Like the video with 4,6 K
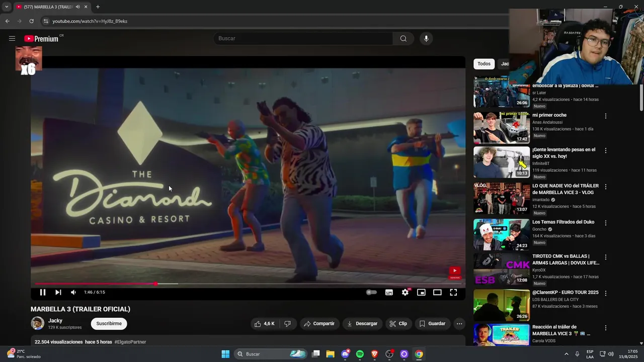The image size is (644, 362). [265, 324]
